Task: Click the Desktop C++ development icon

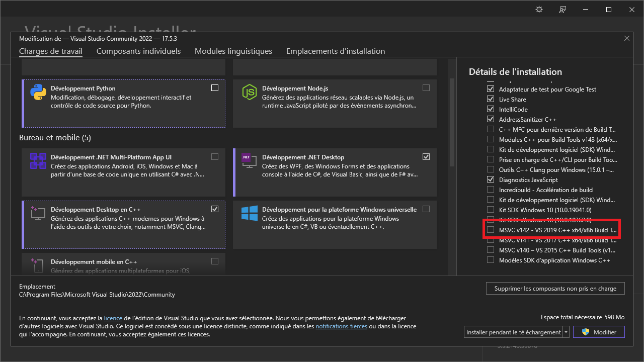Action: (x=38, y=213)
